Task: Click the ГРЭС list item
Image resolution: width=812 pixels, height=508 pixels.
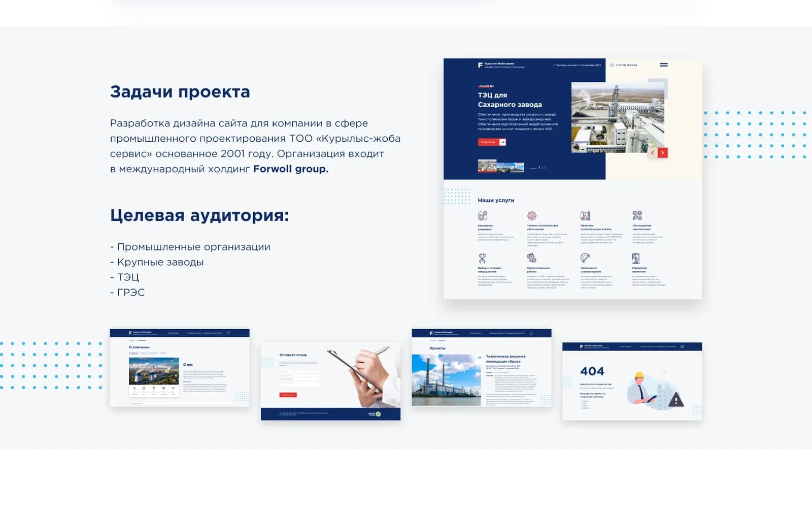Action: [x=127, y=293]
